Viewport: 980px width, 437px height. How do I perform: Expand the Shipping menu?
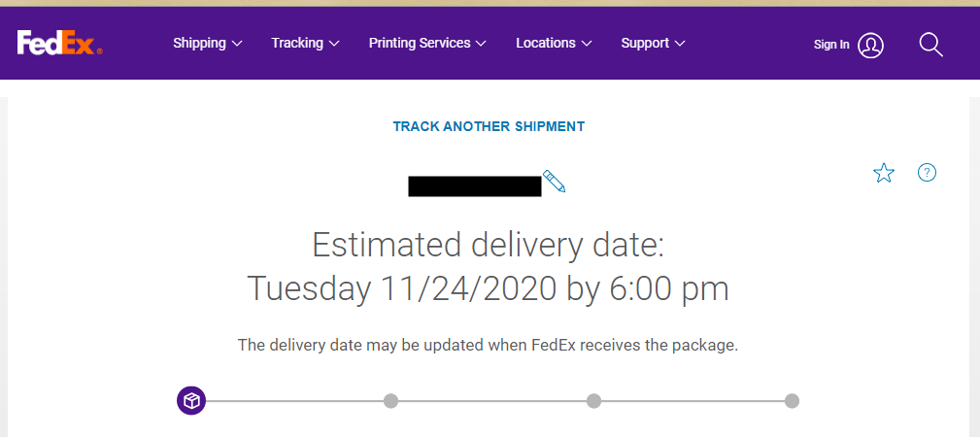tap(207, 44)
